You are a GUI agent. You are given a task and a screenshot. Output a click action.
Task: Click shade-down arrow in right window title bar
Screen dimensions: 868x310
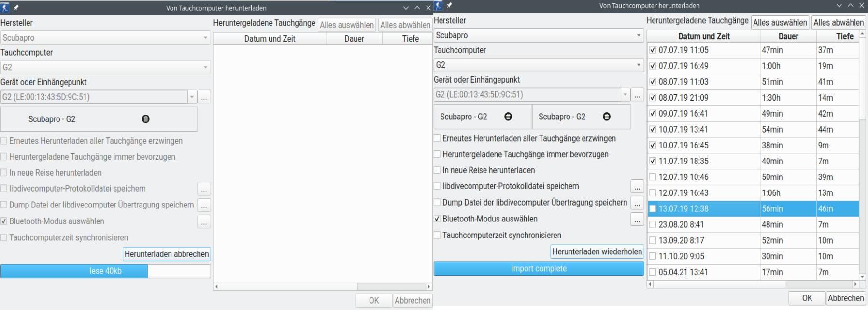(x=839, y=6)
